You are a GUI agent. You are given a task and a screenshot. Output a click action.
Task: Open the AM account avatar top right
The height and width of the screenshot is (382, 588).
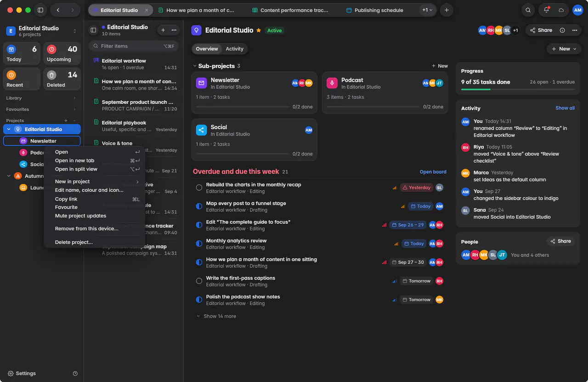tap(577, 10)
